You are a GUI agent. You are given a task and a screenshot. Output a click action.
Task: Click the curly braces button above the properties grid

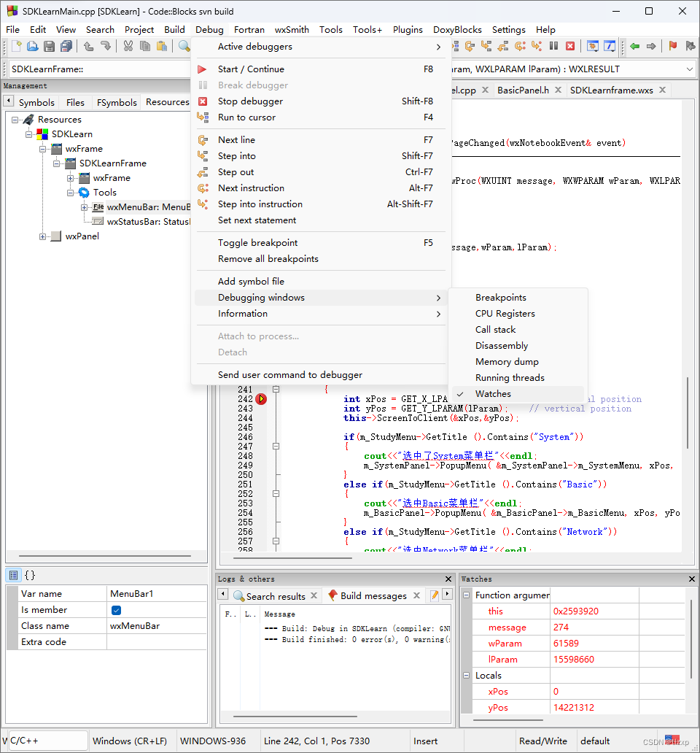(28, 575)
